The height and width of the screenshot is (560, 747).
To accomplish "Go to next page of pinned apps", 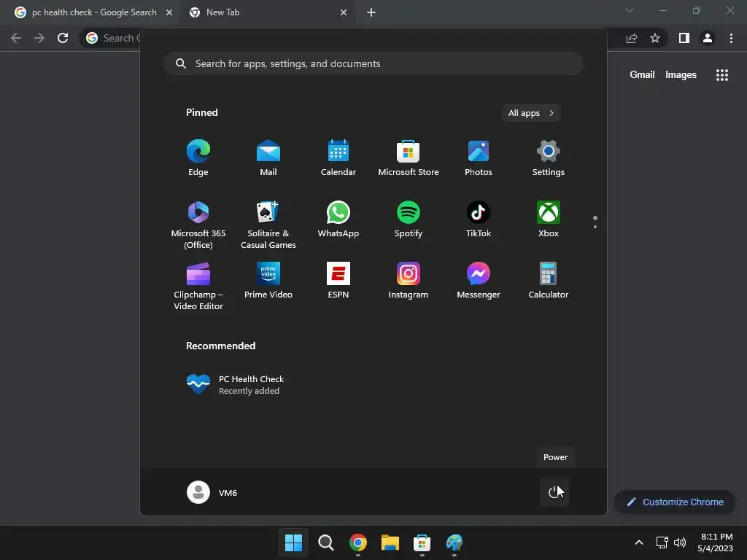I will pos(595,227).
